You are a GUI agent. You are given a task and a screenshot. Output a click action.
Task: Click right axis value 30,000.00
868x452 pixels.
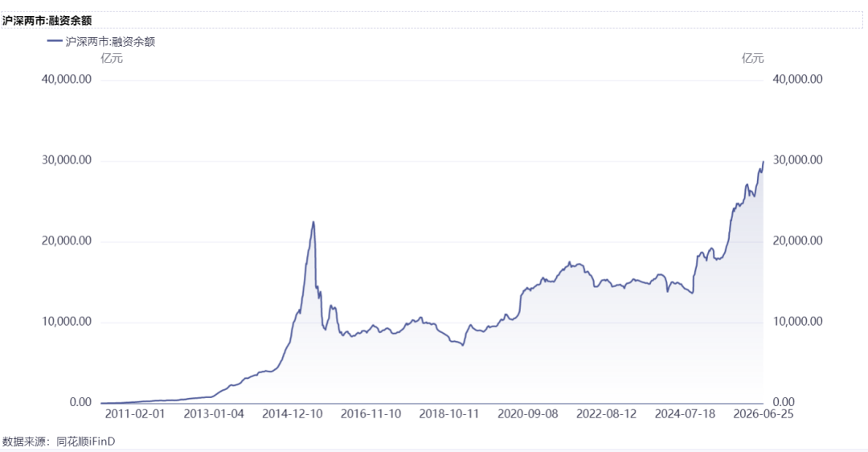pyautogui.click(x=797, y=160)
